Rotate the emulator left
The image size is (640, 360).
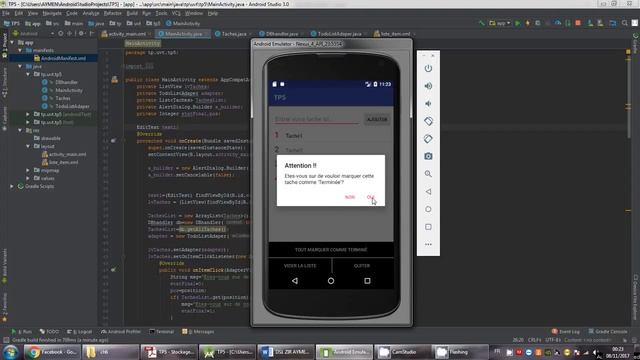428,121
